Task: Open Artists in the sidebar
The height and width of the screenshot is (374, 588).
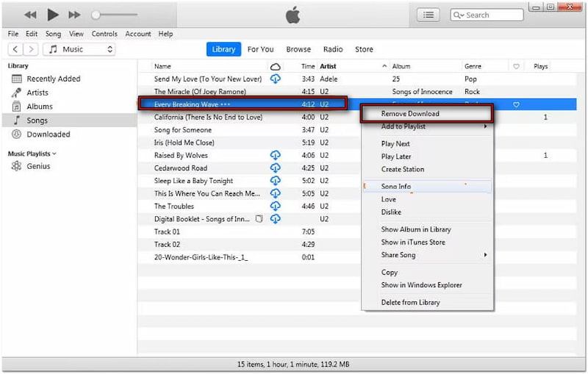Action: tap(69, 93)
